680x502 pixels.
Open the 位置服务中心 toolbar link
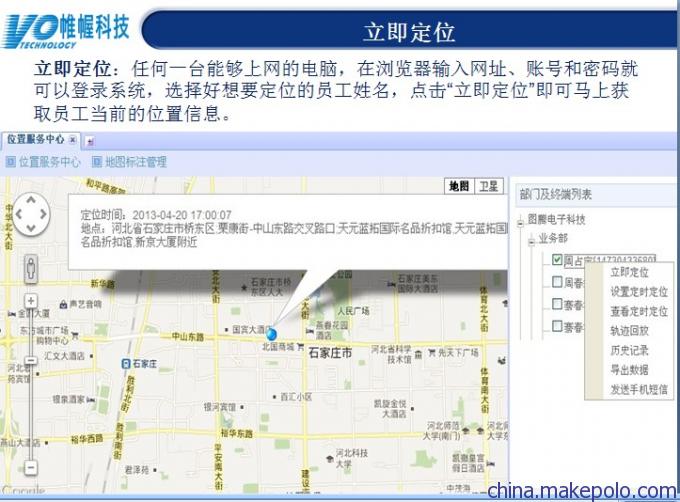pyautogui.click(x=43, y=162)
